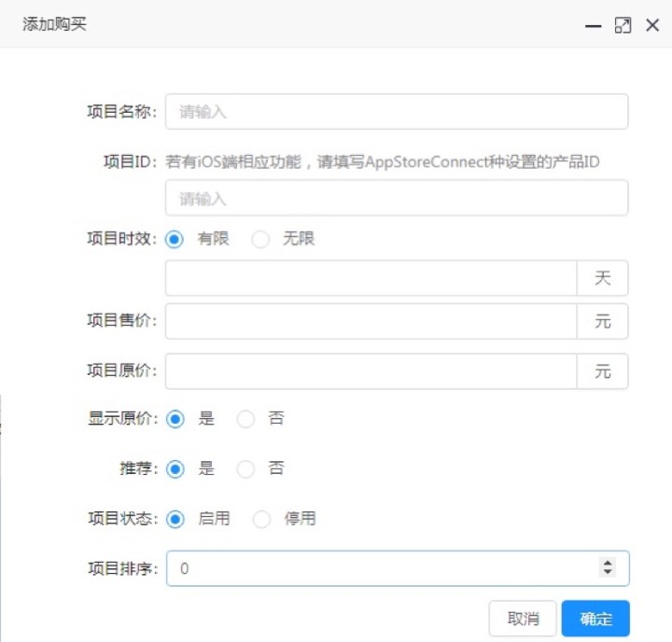
Task: Increase 项目排序 with up arrow
Action: click(608, 563)
